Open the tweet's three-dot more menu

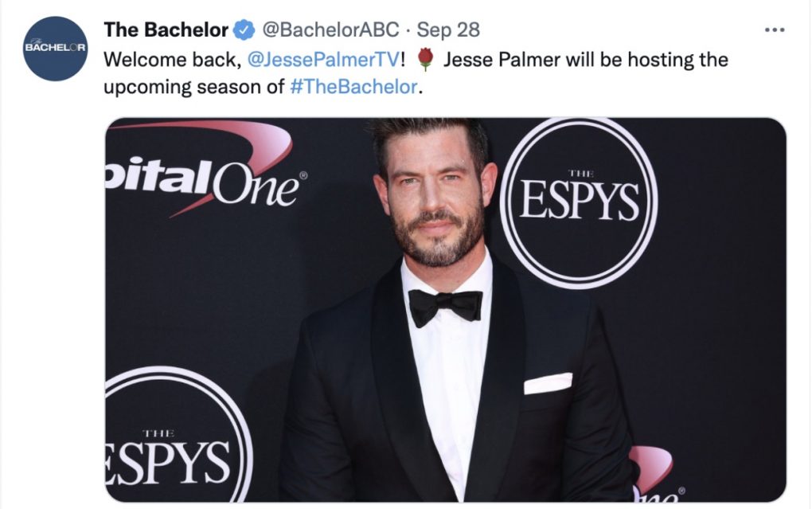coord(775,30)
